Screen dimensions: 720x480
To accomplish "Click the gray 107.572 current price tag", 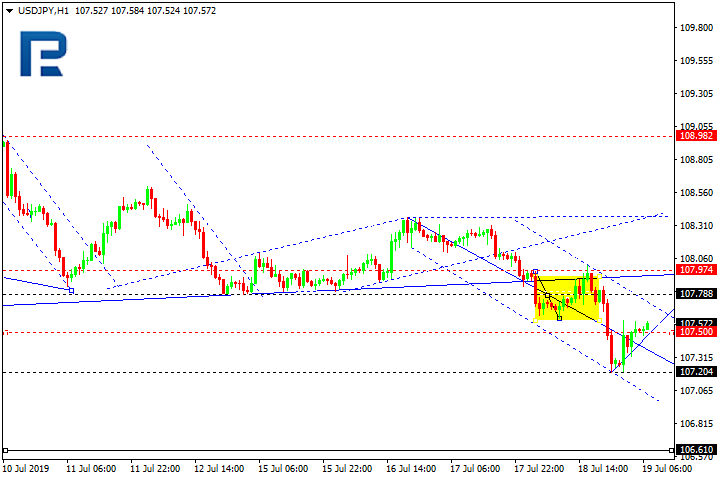I will click(694, 322).
